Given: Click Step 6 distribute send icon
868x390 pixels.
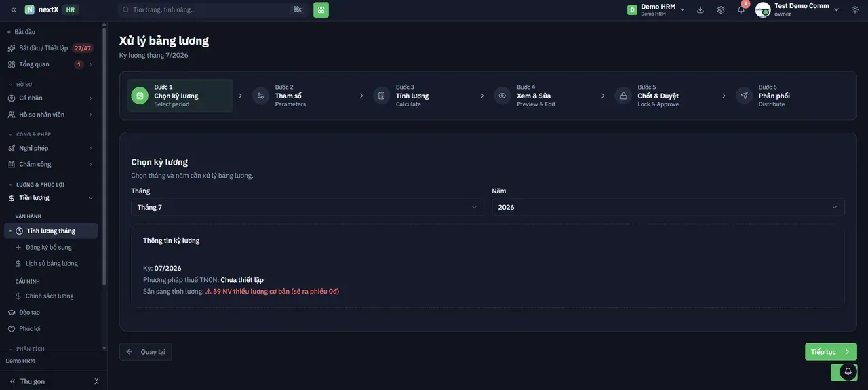Looking at the screenshot, I should pyautogui.click(x=745, y=96).
